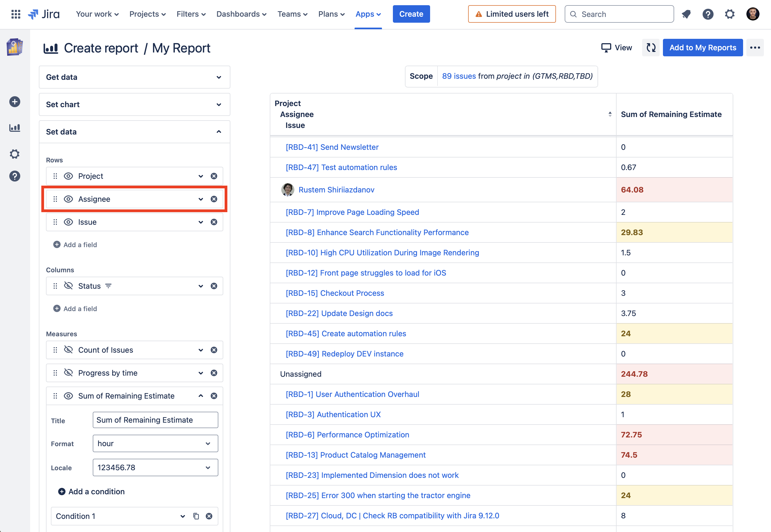Remove the Status column field
This screenshot has height=532, width=771.
coord(214,286)
